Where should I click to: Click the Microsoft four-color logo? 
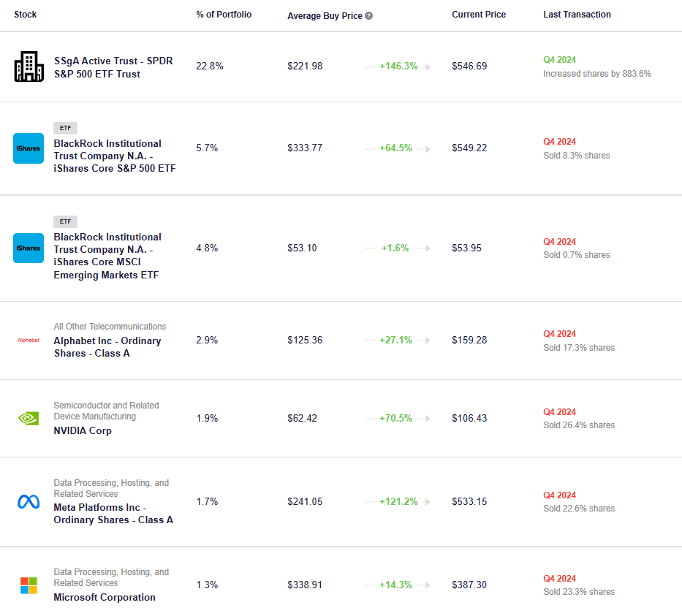(29, 585)
